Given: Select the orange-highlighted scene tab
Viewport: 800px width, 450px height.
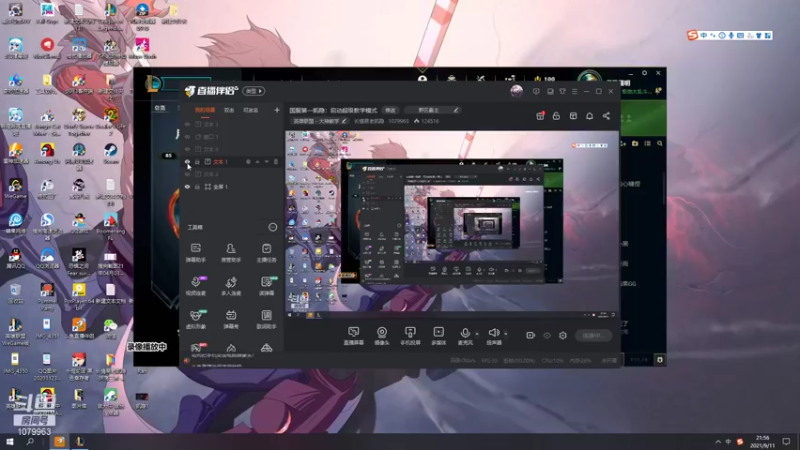Looking at the screenshot, I should coord(205,110).
